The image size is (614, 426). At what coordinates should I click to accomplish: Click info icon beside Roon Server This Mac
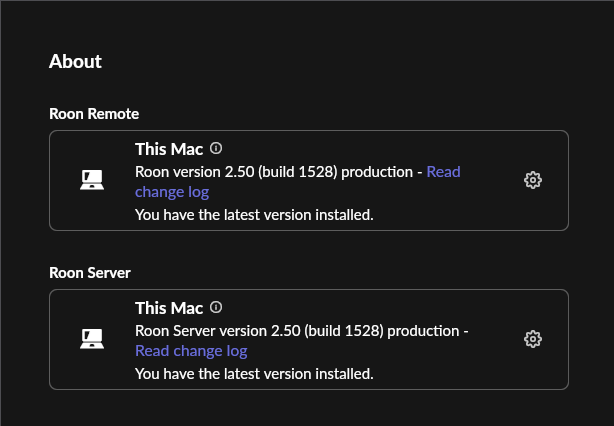(216, 307)
